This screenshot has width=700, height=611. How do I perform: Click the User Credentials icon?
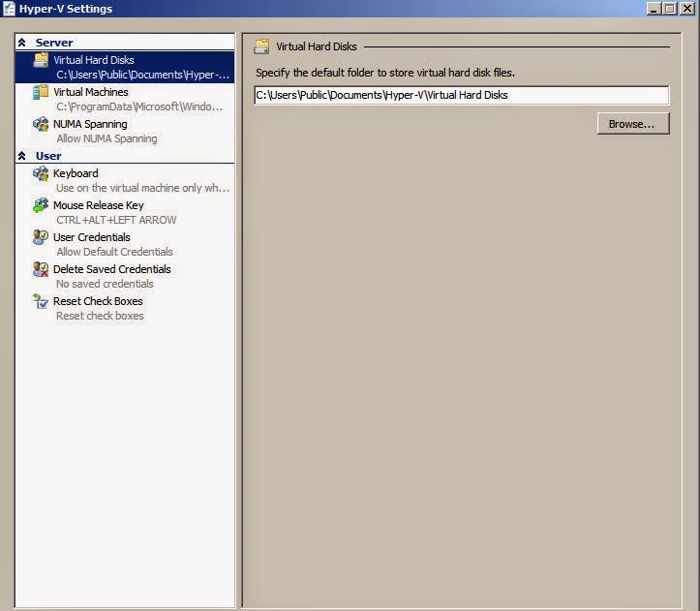pyautogui.click(x=41, y=237)
